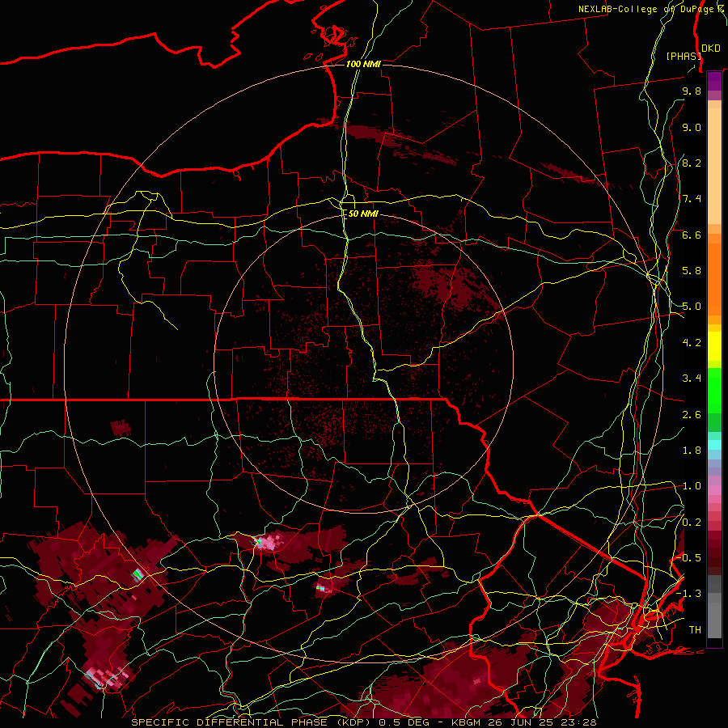This screenshot has width=728, height=728.
Task: Pick the cyan band of the color scale
Action: pos(714,445)
